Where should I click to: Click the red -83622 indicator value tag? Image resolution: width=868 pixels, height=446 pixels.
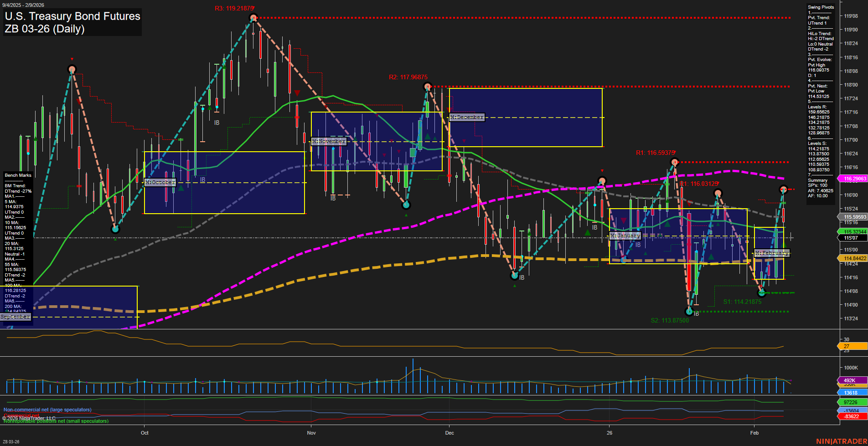pos(852,416)
